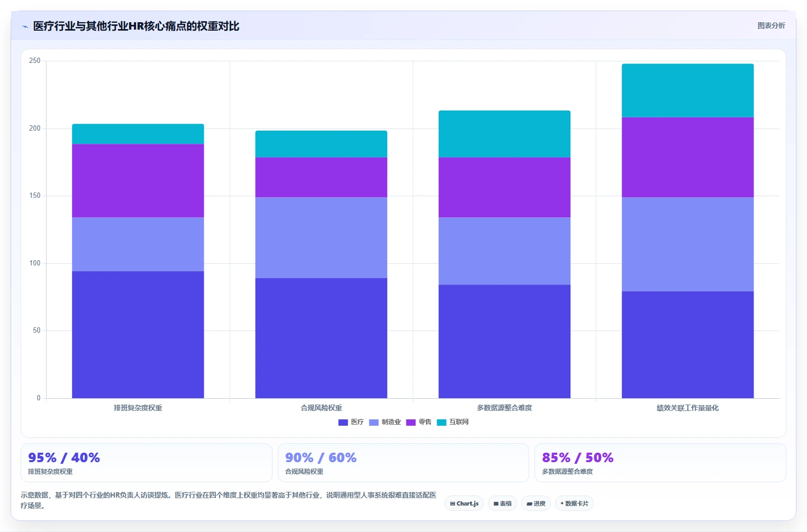Toggle the 医疗 legend series

(x=351, y=422)
